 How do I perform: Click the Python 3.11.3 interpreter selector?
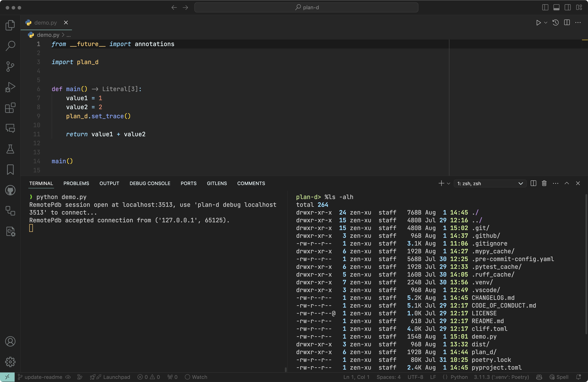(501, 377)
